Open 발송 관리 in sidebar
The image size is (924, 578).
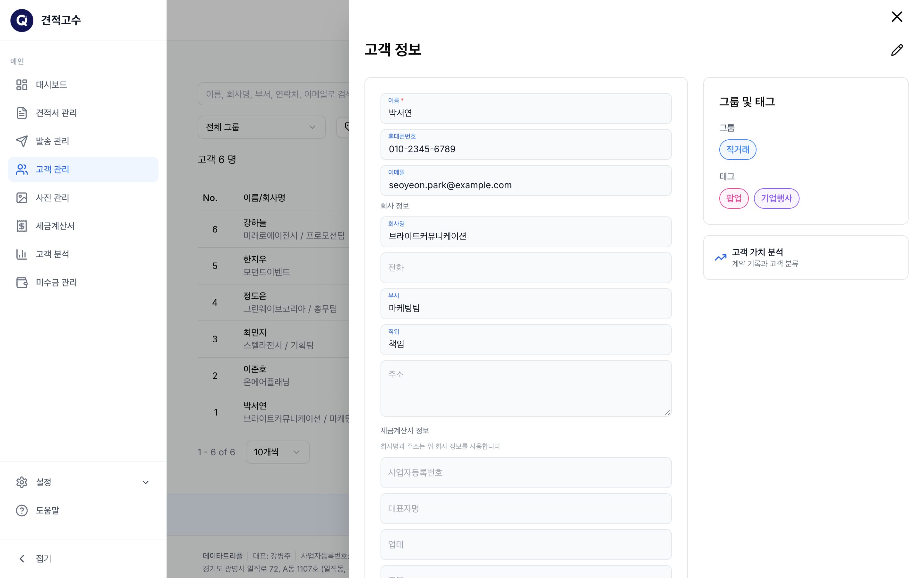click(83, 141)
